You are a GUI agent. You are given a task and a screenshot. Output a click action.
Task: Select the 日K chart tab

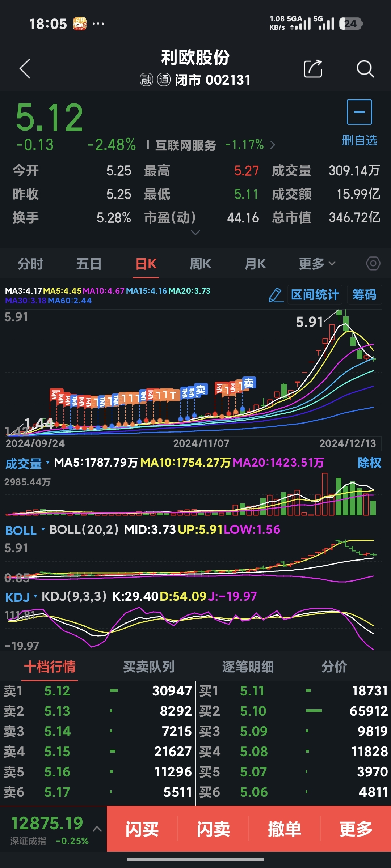(x=146, y=264)
